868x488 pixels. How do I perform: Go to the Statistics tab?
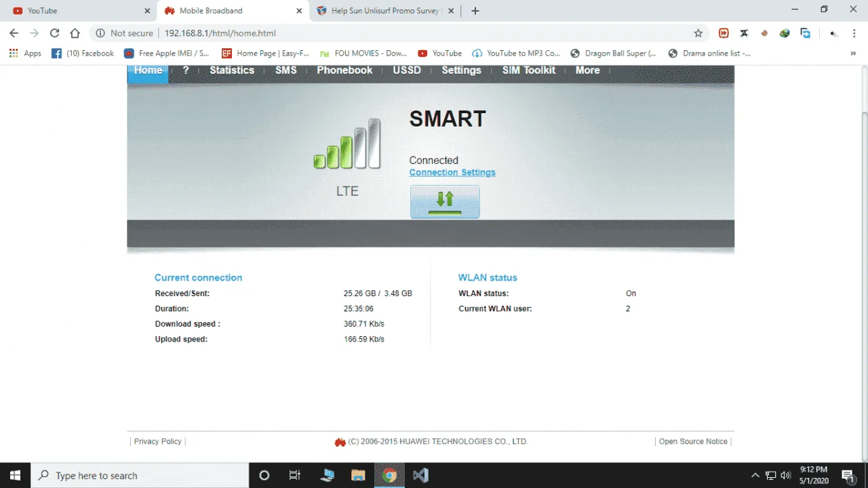232,70
